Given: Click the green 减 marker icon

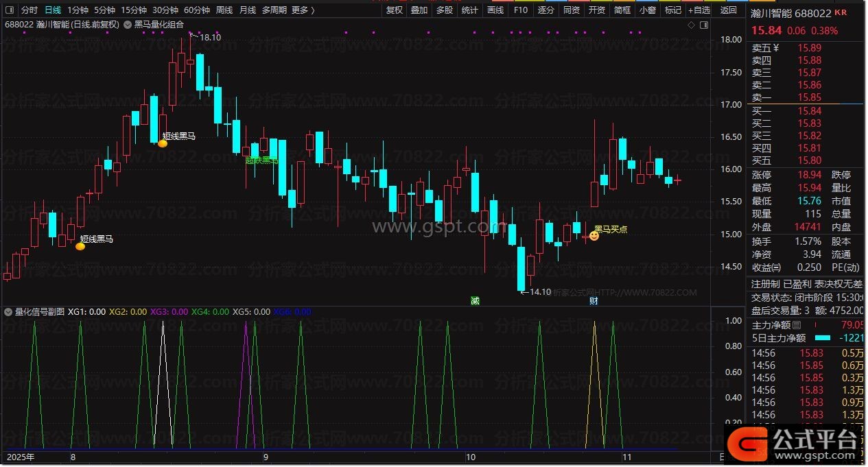Looking at the screenshot, I should [475, 301].
